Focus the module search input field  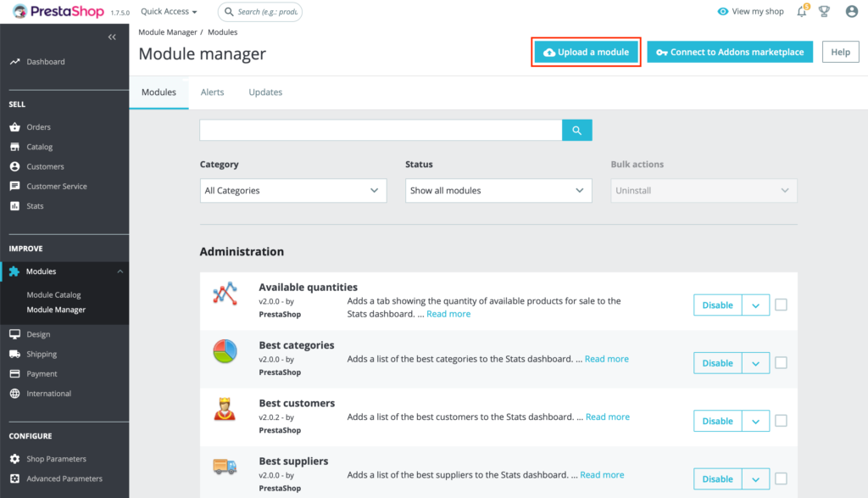[381, 130]
